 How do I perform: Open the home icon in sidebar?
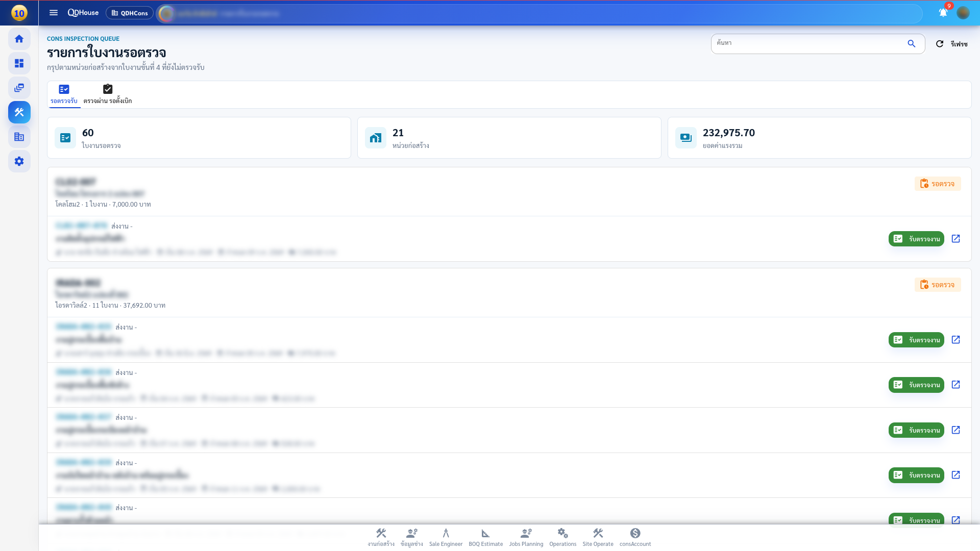pos(19,39)
